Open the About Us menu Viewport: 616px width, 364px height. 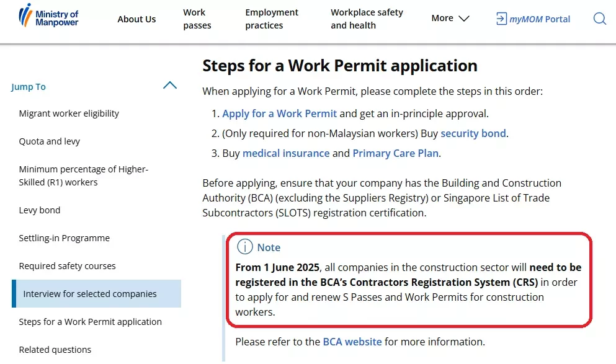136,19
